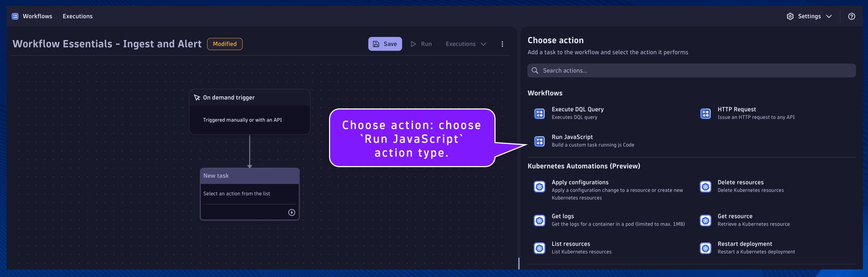Click 'Select an action from the list' text
This screenshot has width=868, height=277.
tap(237, 194)
